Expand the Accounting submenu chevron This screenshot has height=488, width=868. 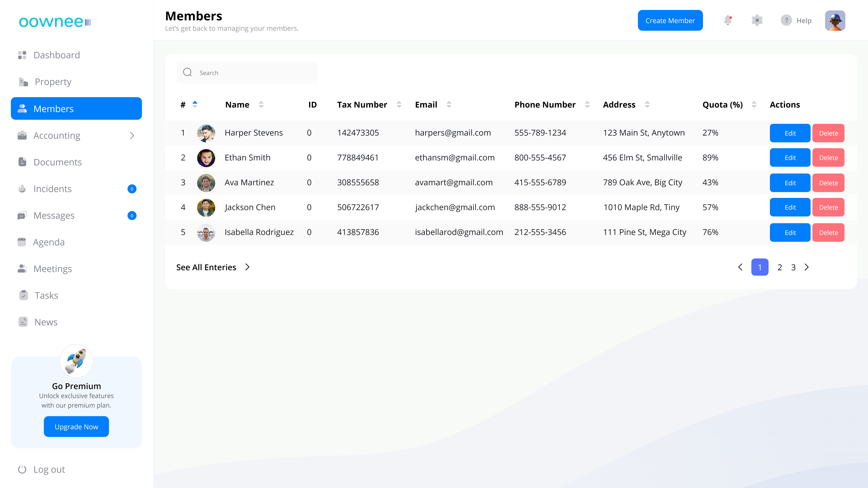pyautogui.click(x=132, y=135)
